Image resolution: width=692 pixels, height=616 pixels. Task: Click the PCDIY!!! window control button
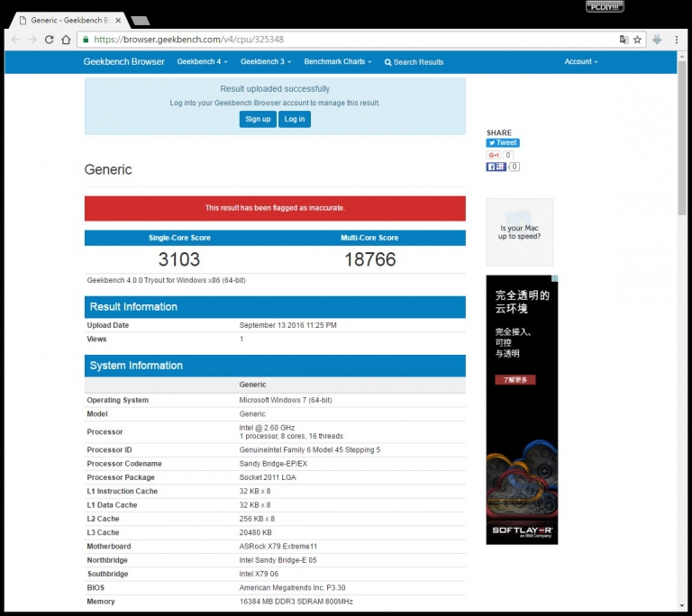(x=605, y=6)
